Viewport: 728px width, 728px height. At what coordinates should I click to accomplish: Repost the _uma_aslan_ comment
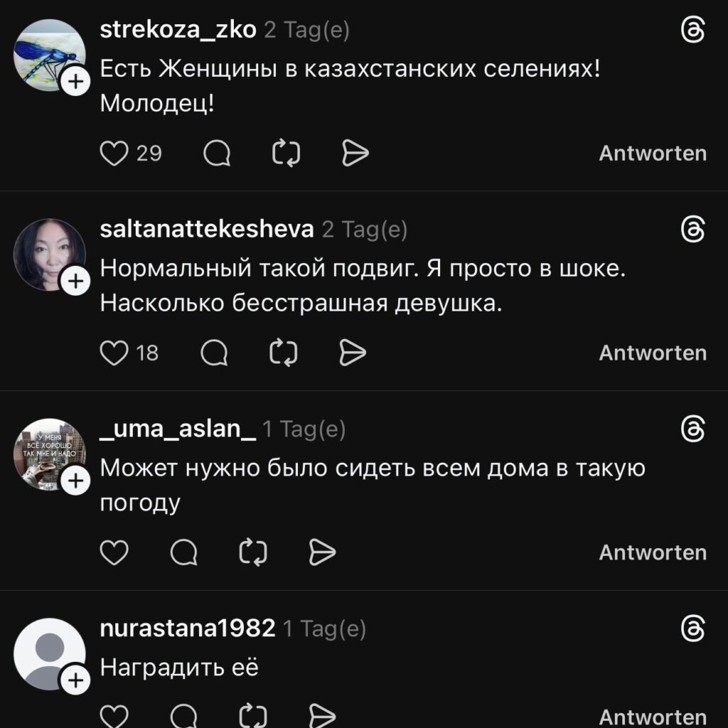[x=253, y=552]
